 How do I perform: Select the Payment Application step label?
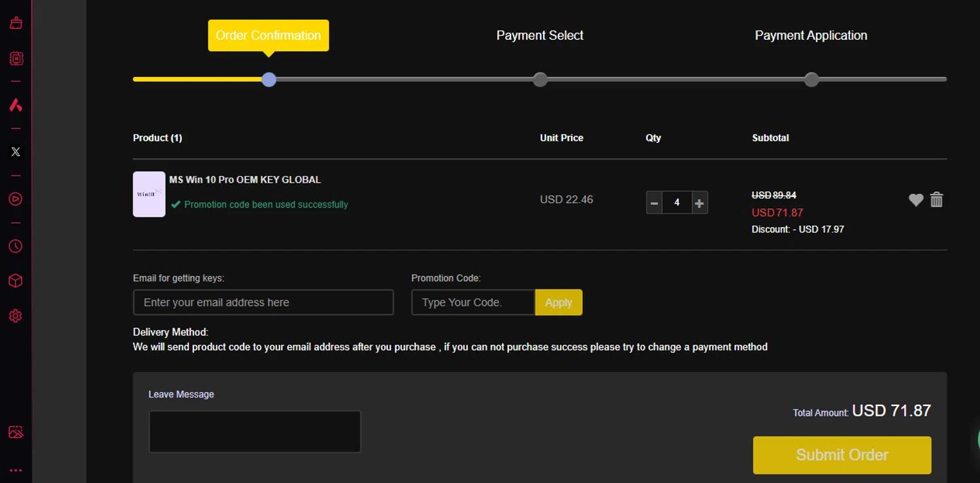click(x=811, y=36)
